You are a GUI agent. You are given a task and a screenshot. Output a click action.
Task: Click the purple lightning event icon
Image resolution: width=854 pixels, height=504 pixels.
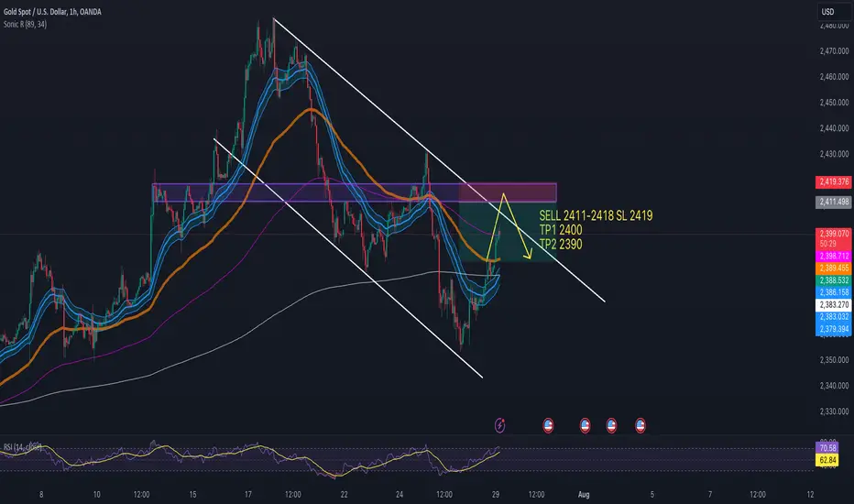(x=500, y=425)
